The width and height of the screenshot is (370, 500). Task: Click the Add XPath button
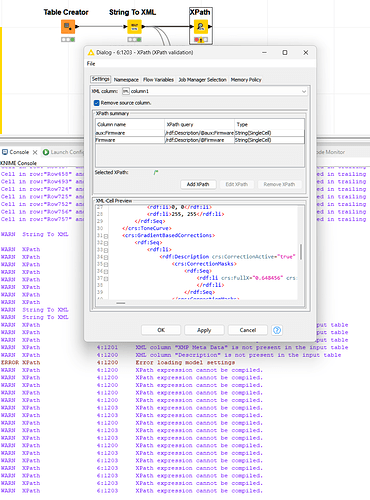tap(198, 184)
